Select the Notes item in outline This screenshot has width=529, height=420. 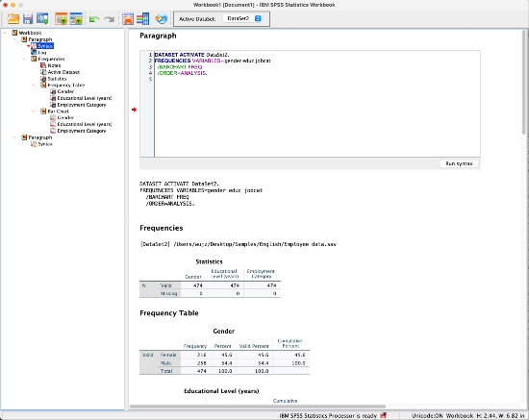(51, 65)
